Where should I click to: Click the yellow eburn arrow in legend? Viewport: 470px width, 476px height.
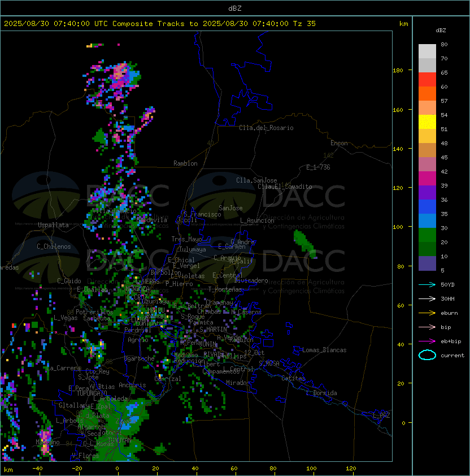[427, 313]
